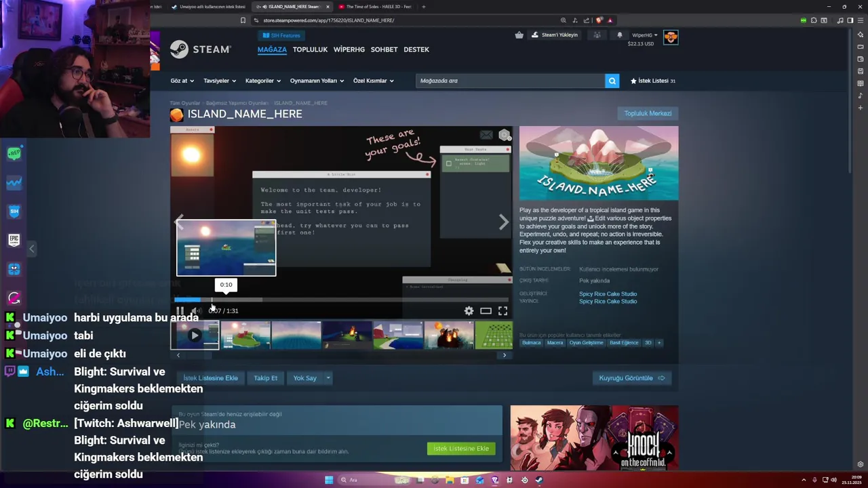The height and width of the screenshot is (488, 868).
Task: Open a new browser tab
Action: [424, 7]
